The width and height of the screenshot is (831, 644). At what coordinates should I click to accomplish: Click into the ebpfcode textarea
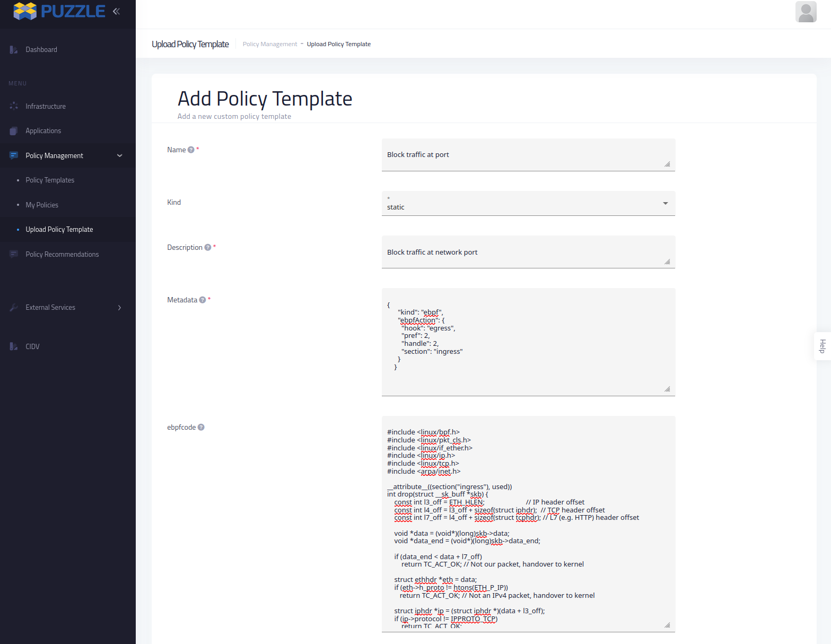click(528, 524)
